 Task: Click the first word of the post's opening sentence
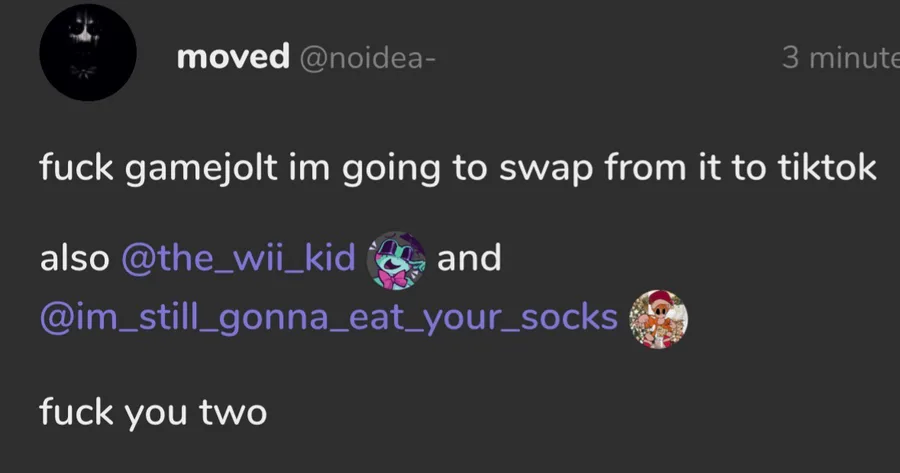(x=76, y=168)
